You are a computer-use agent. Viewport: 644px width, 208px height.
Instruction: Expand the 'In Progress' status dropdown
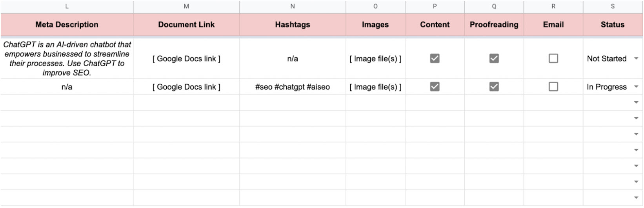point(636,87)
